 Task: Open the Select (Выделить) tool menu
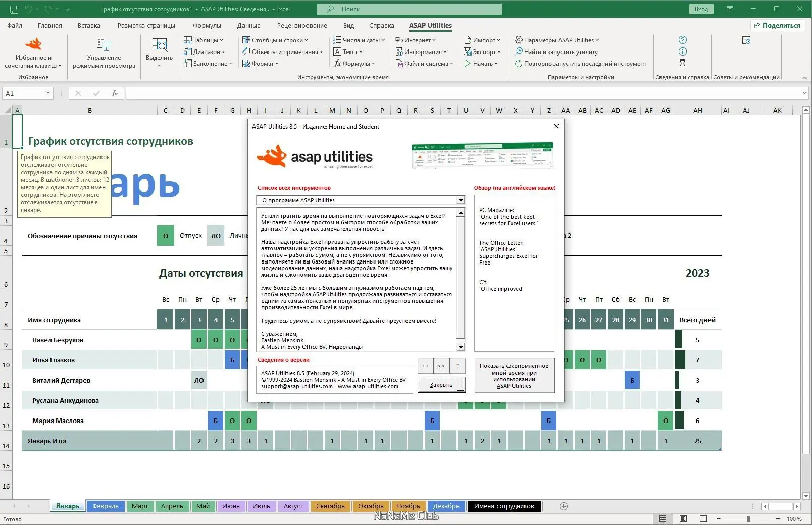click(x=159, y=53)
